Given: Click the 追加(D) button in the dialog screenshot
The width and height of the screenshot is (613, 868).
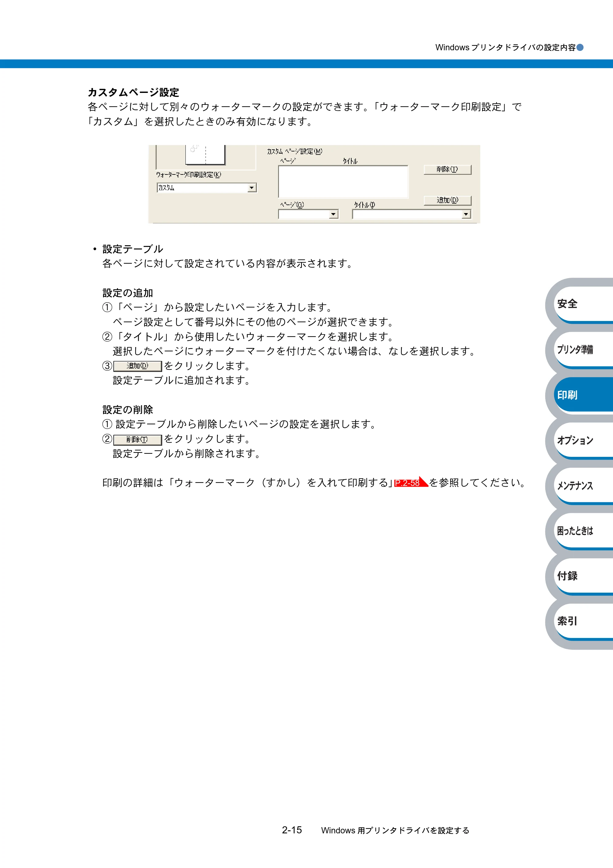Looking at the screenshot, I should pyautogui.click(x=447, y=200).
